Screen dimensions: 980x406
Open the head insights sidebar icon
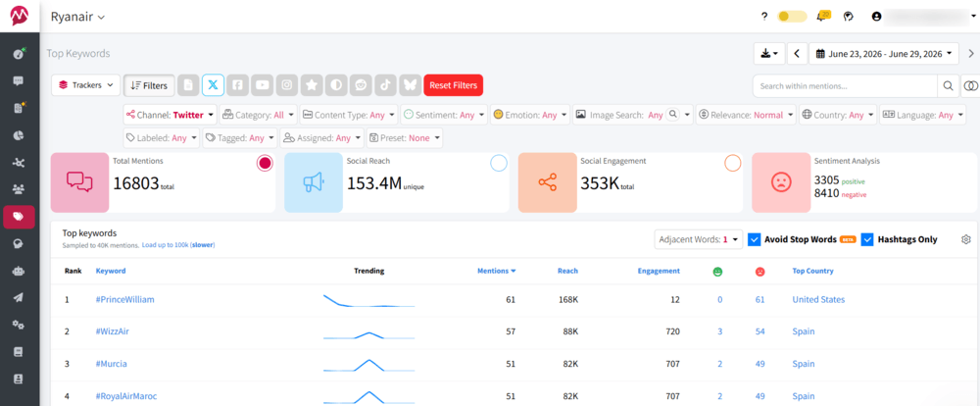point(18,244)
